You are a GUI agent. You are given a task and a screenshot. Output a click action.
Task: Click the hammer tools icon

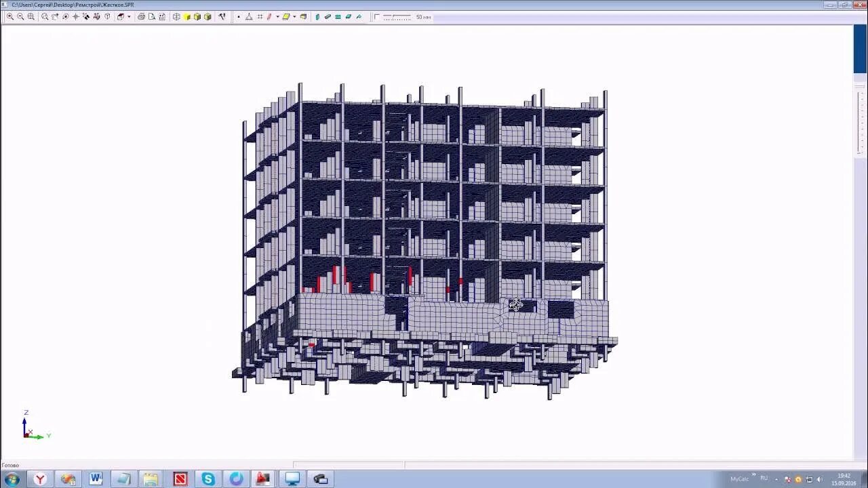tap(222, 16)
